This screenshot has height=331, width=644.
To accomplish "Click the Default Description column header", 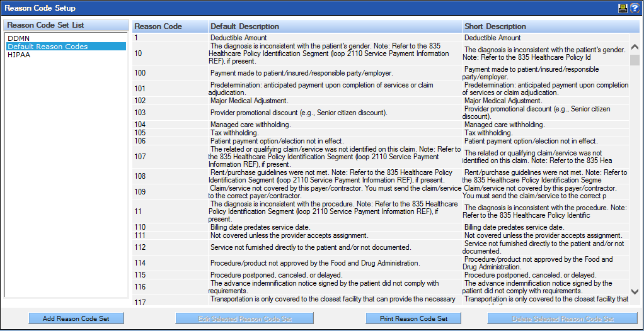I will point(335,26).
